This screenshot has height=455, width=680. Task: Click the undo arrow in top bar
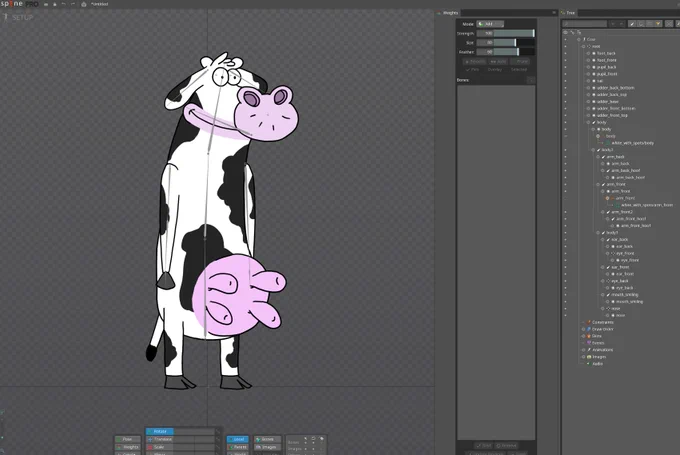(63, 4)
